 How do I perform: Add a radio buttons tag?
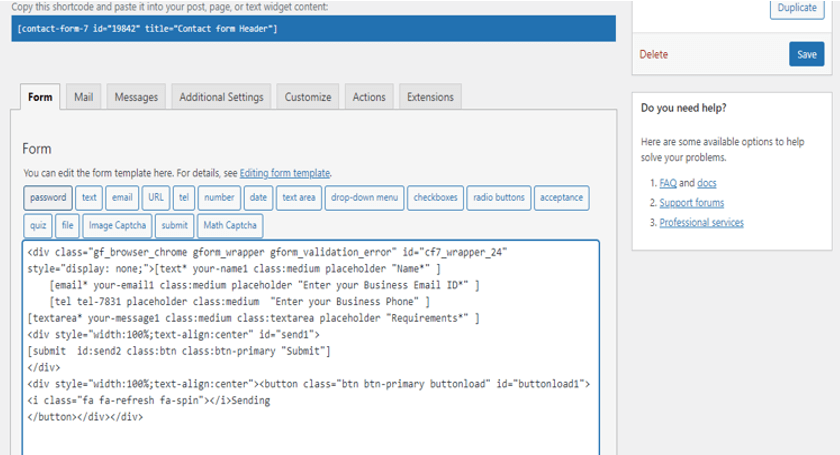tap(499, 198)
